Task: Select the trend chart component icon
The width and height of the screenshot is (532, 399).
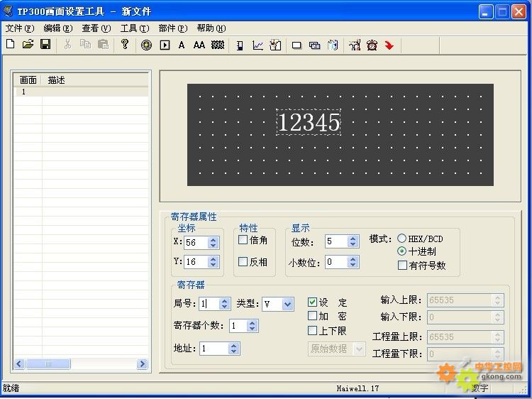Action: point(258,45)
